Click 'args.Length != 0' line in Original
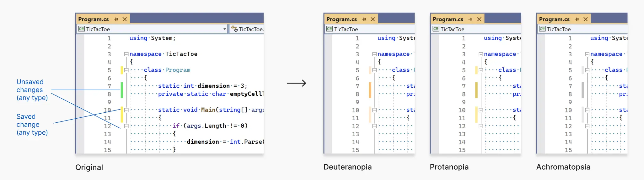The width and height of the screenshot is (644, 180). tap(210, 126)
